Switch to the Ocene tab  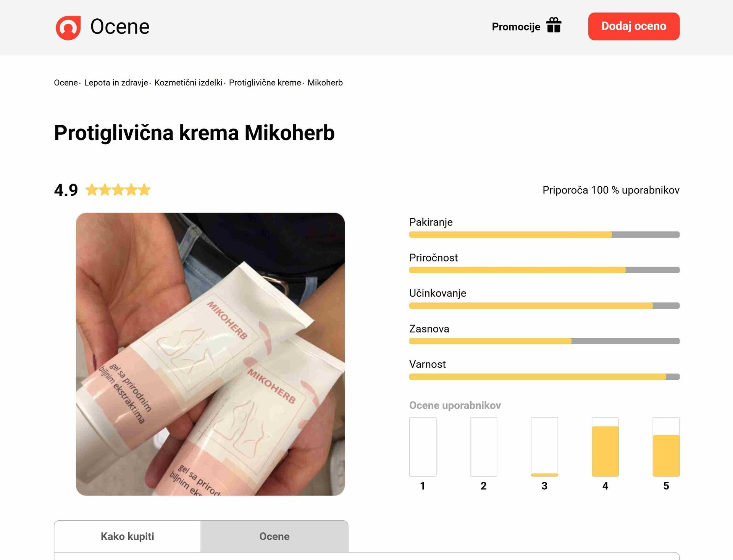click(274, 536)
